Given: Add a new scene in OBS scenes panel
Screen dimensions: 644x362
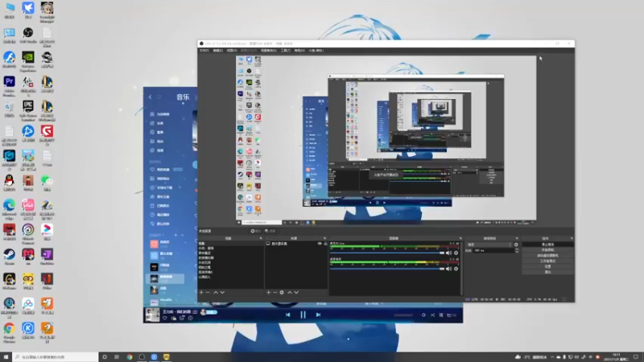Looking at the screenshot, I should point(201,292).
